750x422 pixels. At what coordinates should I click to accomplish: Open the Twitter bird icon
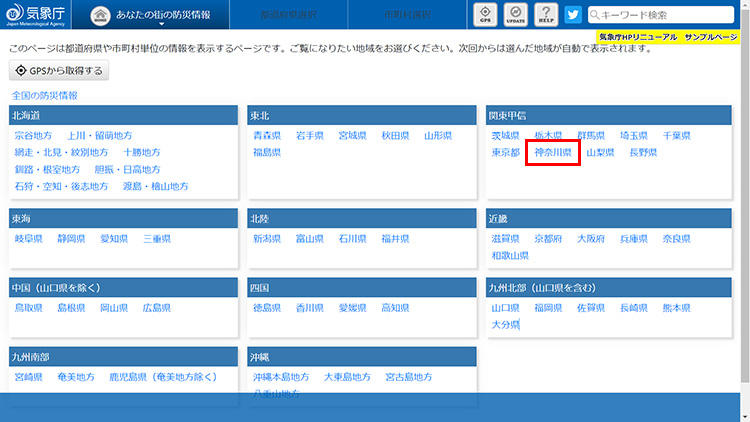573,15
